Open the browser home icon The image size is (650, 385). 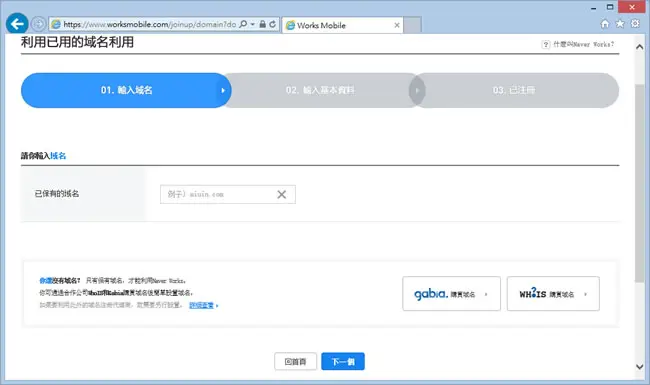point(605,24)
